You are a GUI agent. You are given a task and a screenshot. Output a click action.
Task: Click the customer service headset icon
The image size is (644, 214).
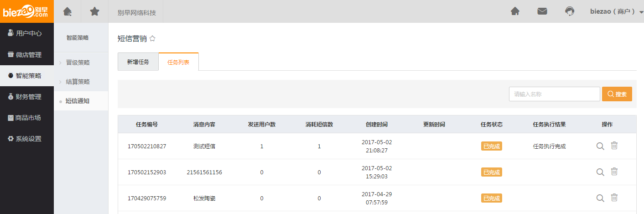tap(570, 11)
